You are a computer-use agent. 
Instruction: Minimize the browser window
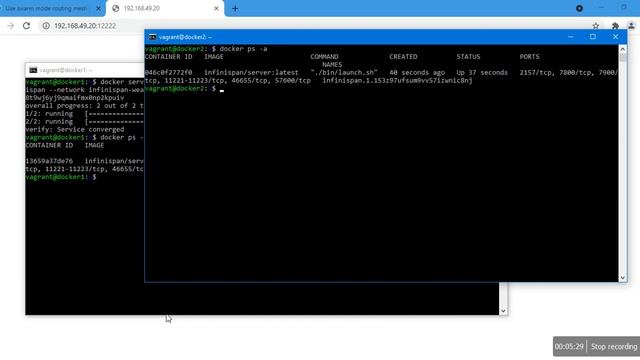(601, 7)
